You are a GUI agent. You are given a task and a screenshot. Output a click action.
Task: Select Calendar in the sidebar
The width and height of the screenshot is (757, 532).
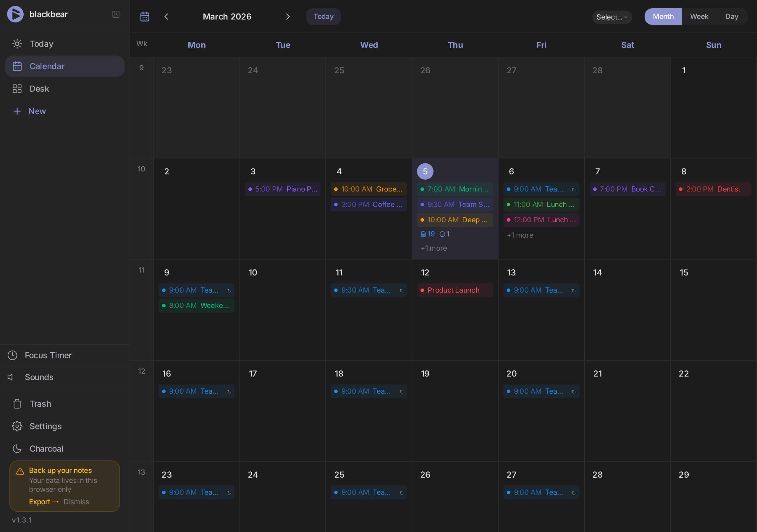point(47,66)
